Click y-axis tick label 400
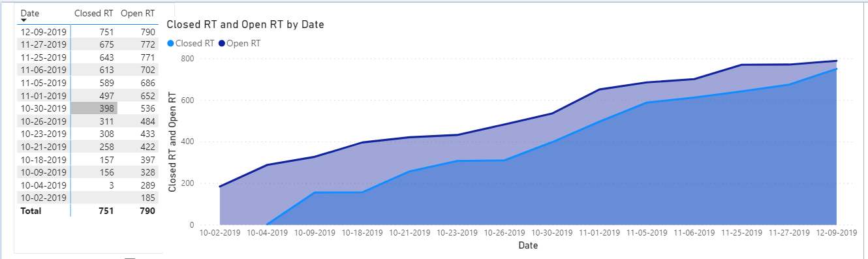 click(x=187, y=142)
